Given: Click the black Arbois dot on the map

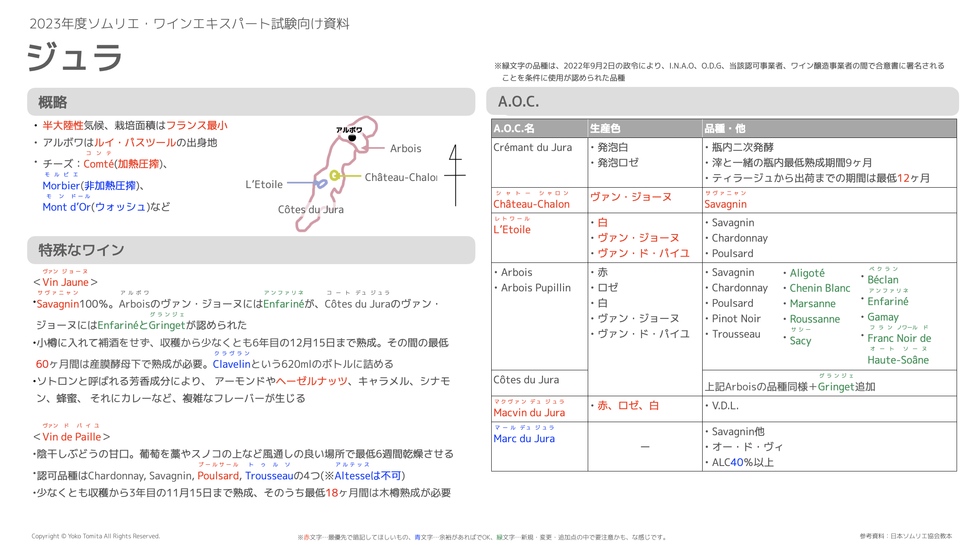Looking at the screenshot, I should pyautogui.click(x=352, y=137).
